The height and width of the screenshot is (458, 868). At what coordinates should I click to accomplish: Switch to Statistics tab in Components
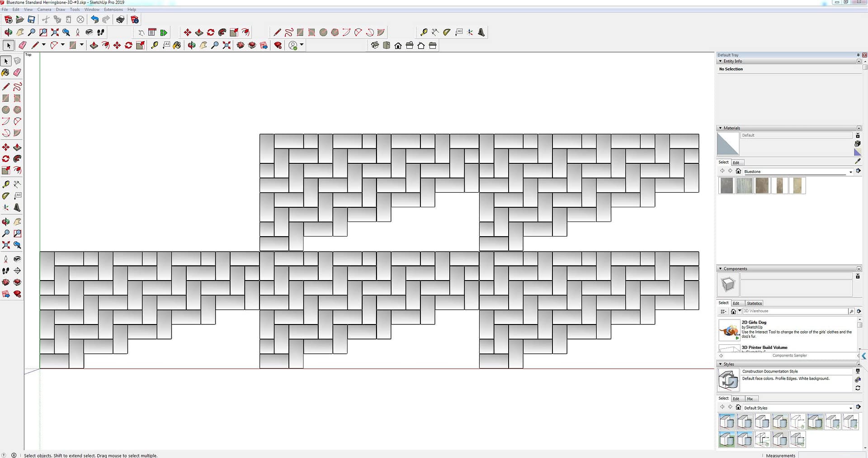coord(754,303)
